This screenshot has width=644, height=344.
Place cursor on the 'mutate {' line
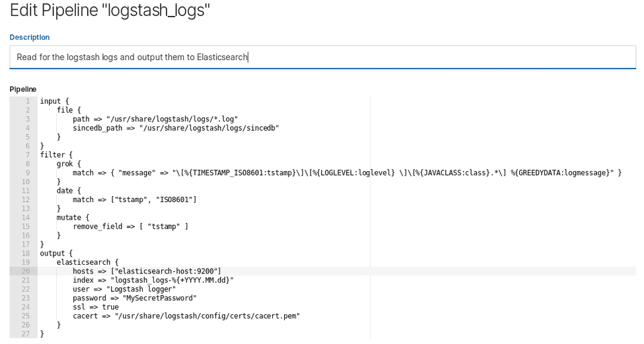coord(73,217)
